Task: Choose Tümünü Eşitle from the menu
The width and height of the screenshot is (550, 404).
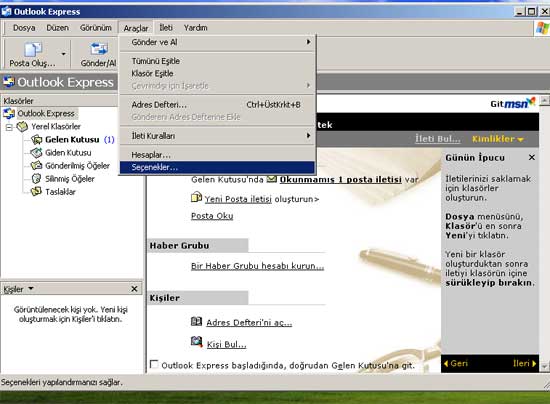Action: (x=217, y=61)
